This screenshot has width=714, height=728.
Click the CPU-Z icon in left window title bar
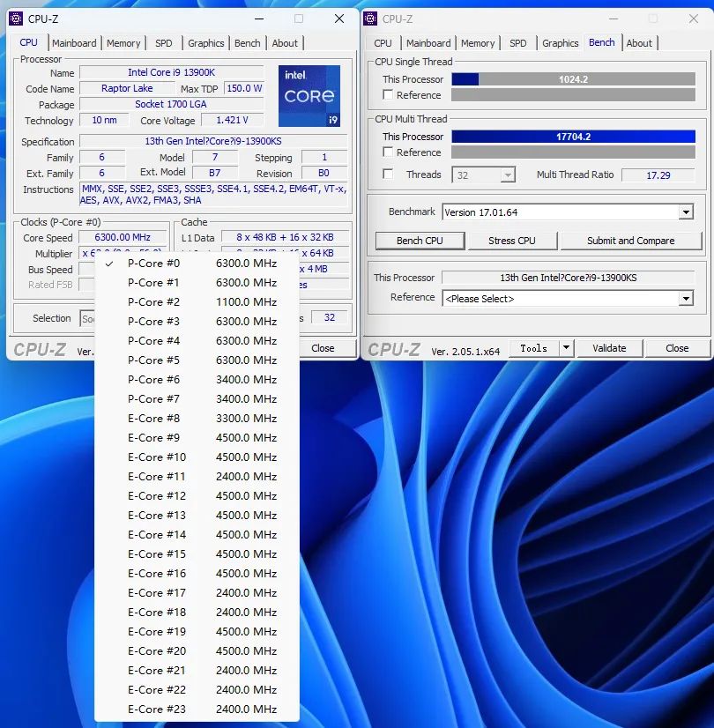(x=17, y=19)
